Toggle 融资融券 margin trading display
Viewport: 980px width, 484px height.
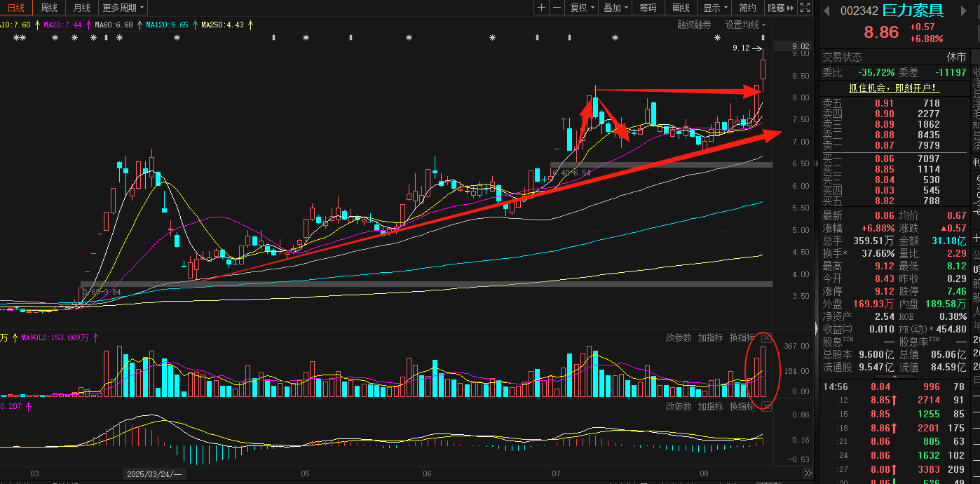[694, 25]
